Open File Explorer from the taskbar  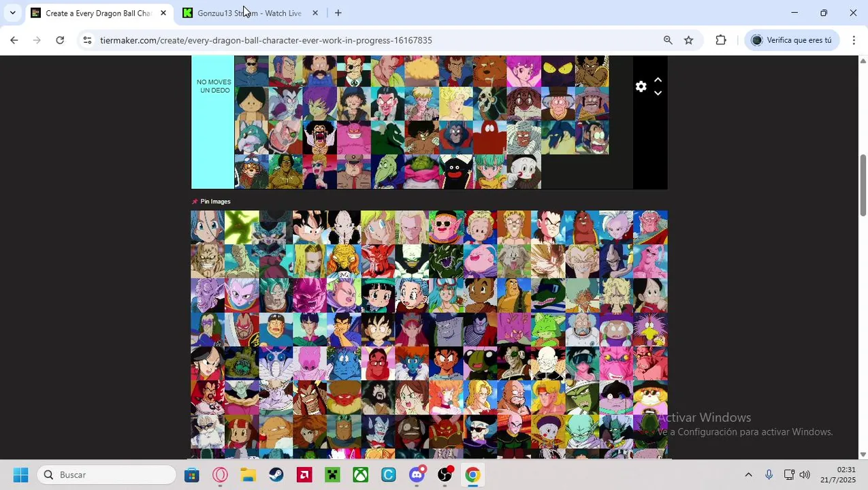coord(248,475)
